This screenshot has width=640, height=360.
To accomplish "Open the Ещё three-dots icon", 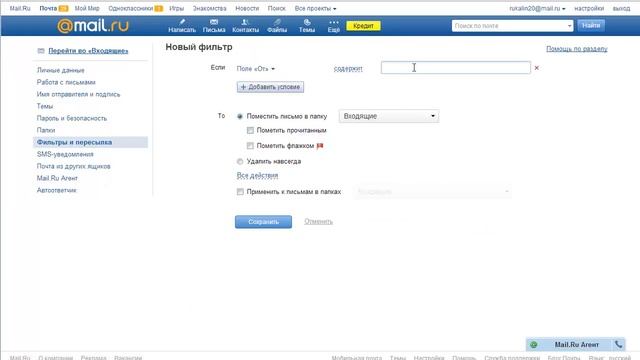I will [x=333, y=22].
